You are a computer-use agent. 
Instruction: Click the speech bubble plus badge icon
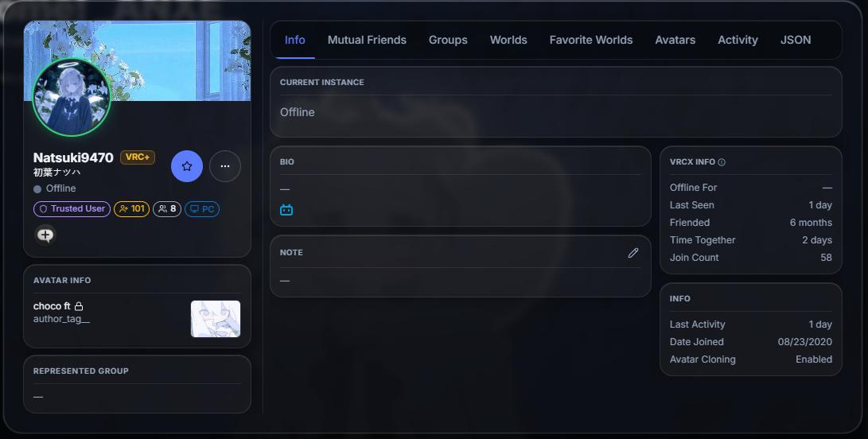45,235
